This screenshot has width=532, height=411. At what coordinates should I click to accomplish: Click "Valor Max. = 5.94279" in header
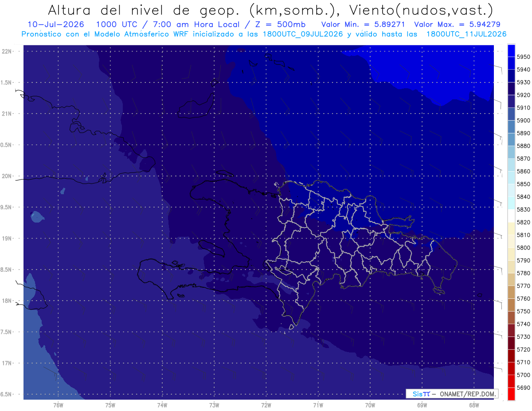(457, 25)
